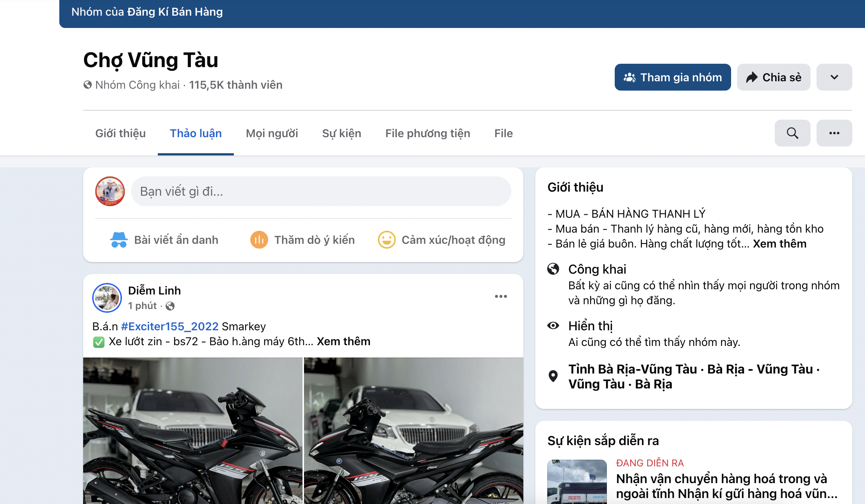Screen dimensions: 865x504
Task: Select the anonymous post (Bài viết ẩn danh) icon
Action: 119,240
